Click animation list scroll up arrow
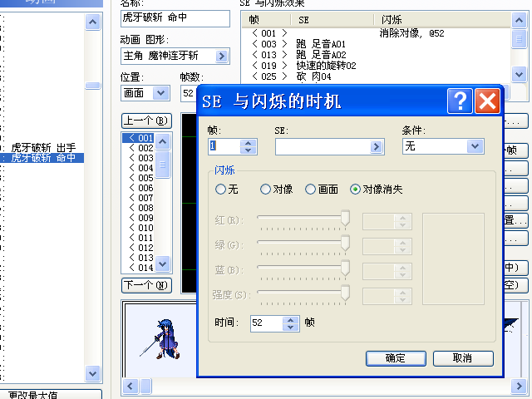This screenshot has width=532, height=399. [92, 22]
